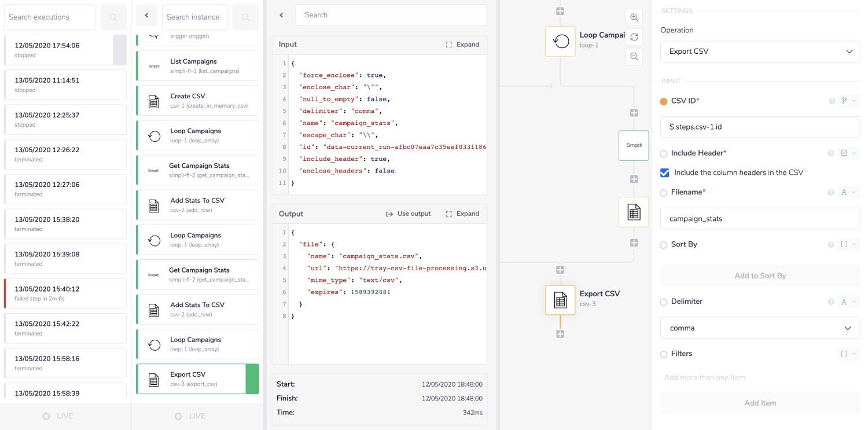Select the Export CSV node on canvas
Viewport: 868px width, 430px height.
[560, 300]
